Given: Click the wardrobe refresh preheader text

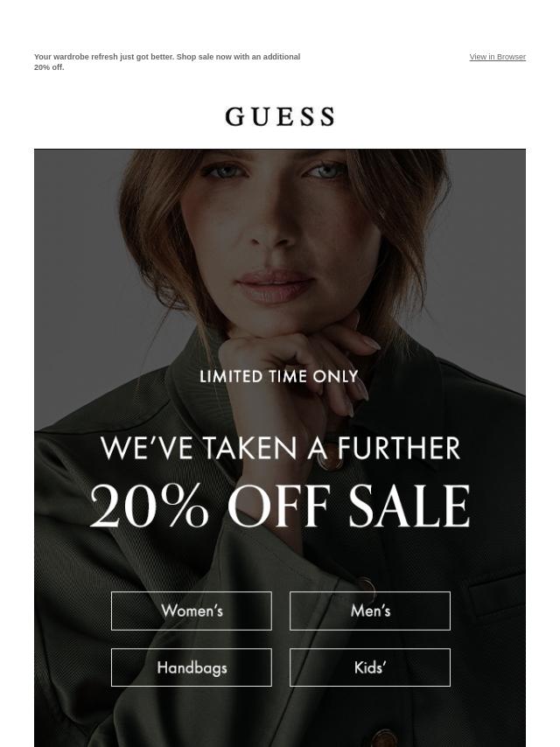Looking at the screenshot, I should pos(167,62).
